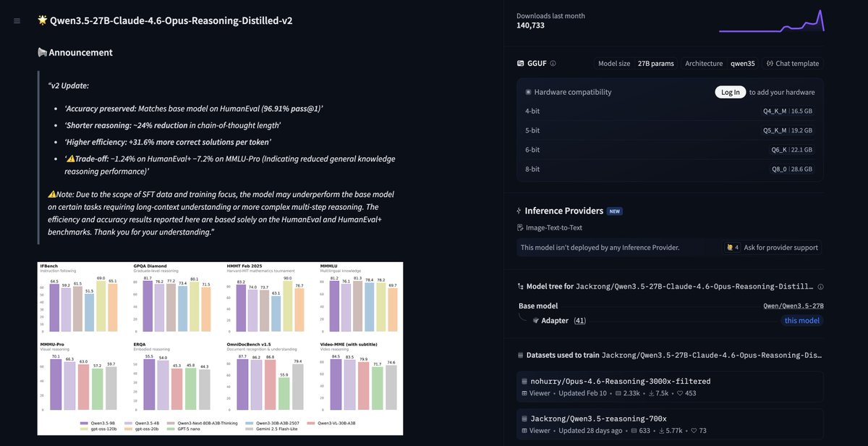Click the 140,733 downloads count
Viewport: 868px width, 446px height.
pyautogui.click(x=530, y=25)
